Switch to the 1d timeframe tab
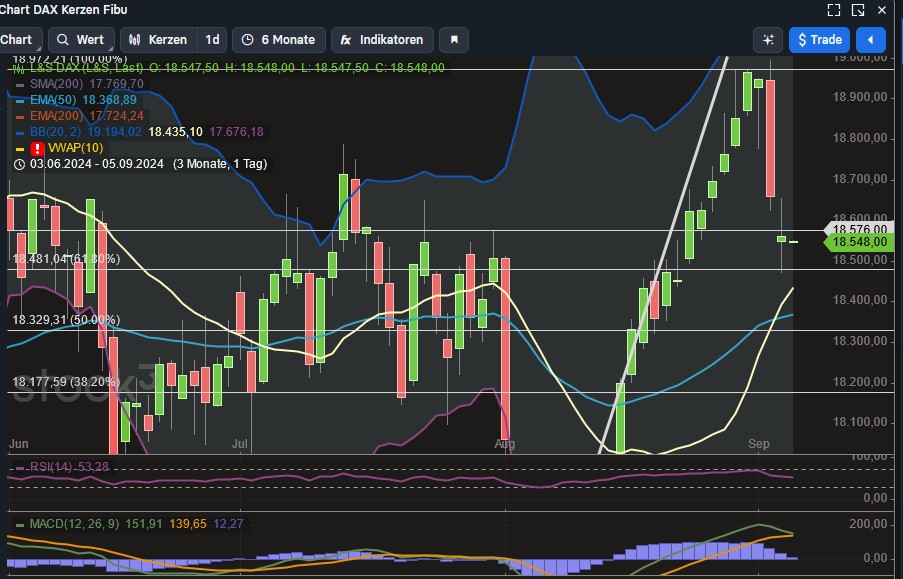This screenshot has width=903, height=579. (x=211, y=40)
